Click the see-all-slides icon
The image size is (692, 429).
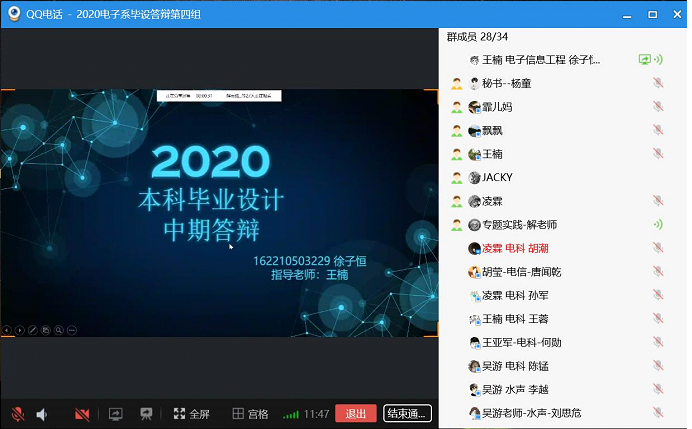(x=46, y=329)
